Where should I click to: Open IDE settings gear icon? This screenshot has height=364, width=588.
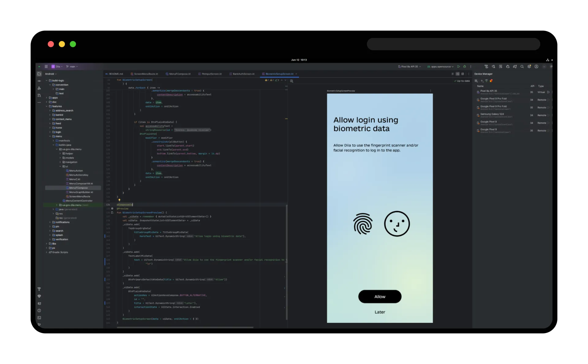(x=529, y=66)
